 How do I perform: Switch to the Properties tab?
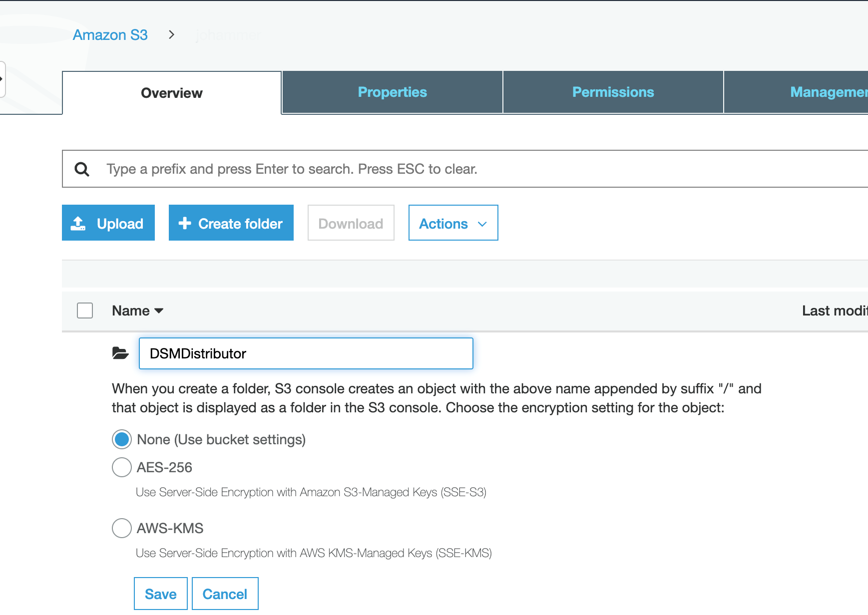point(393,92)
